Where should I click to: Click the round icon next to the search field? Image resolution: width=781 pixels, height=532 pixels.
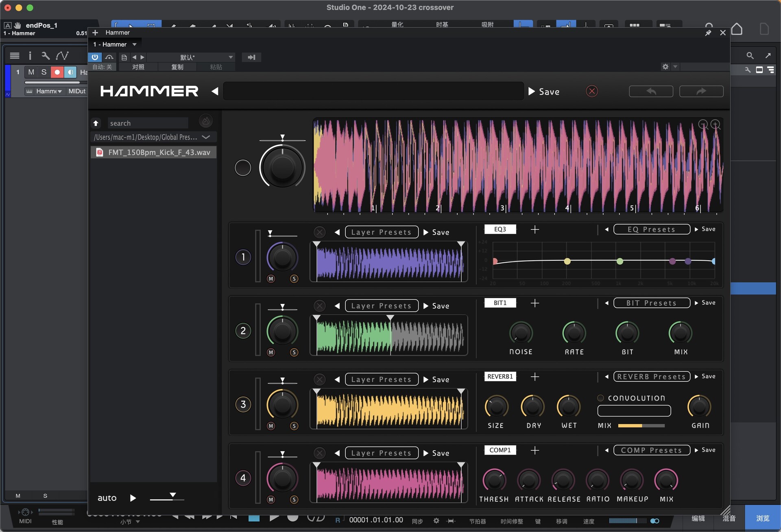pos(206,121)
